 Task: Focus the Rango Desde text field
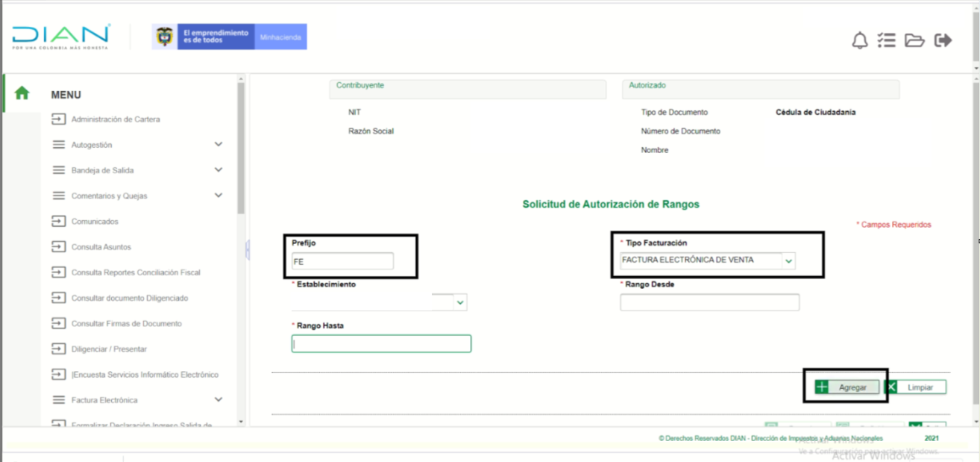point(709,302)
